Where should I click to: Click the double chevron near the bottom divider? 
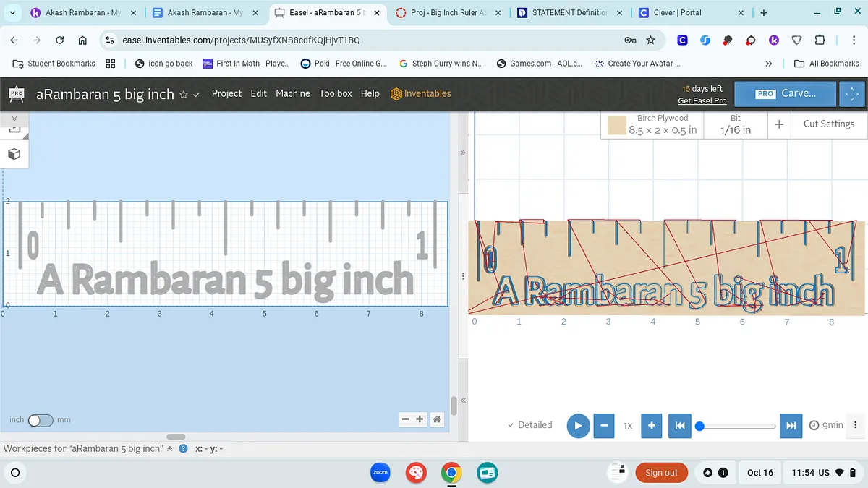click(x=463, y=401)
